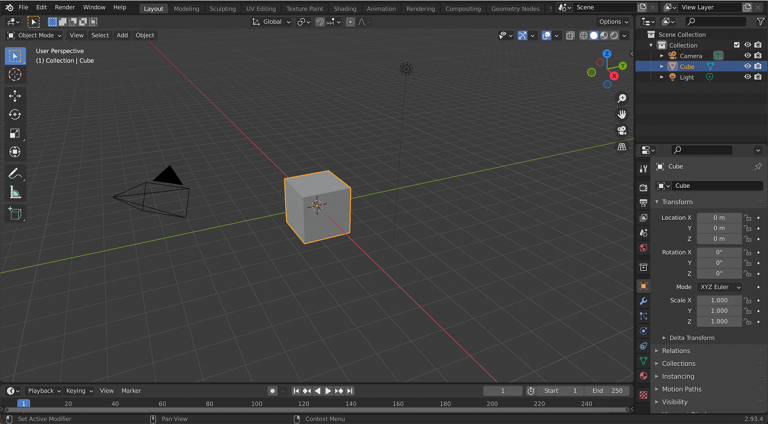
Task: Toggle Camera visibility eye icon
Action: point(747,56)
